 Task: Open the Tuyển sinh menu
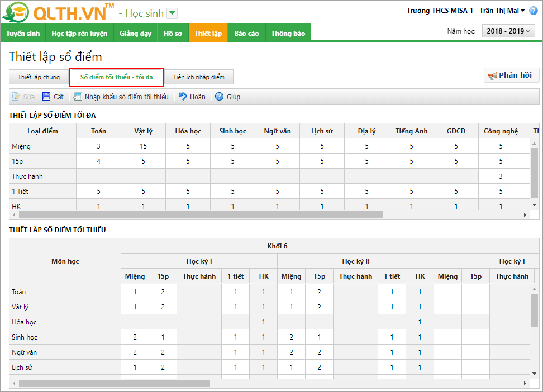pyautogui.click(x=23, y=34)
